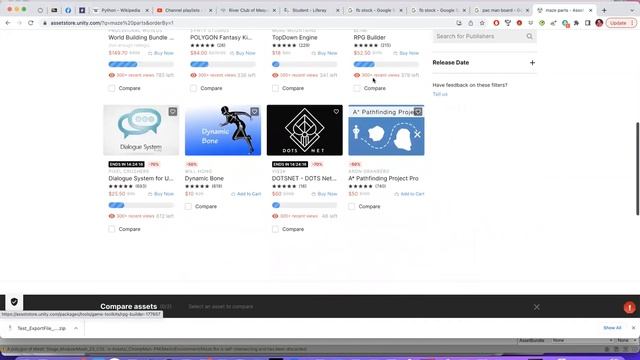Open the A* Pathfinding Project thumbnail
This screenshot has height=360, width=640.
pos(386,130)
